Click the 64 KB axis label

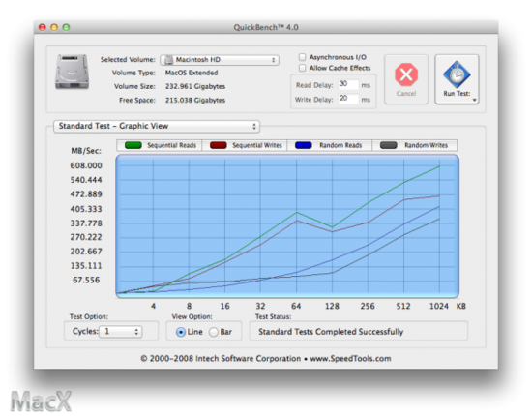click(296, 307)
